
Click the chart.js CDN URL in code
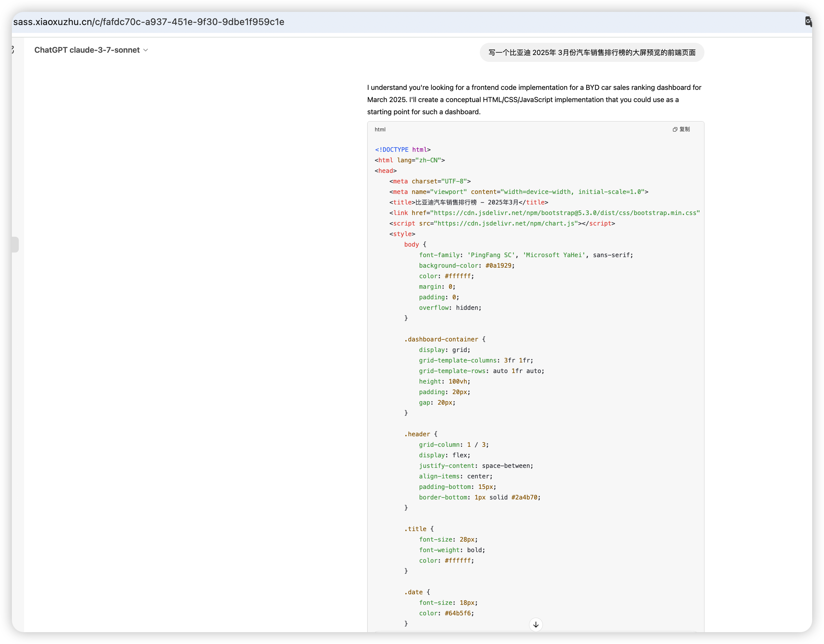click(x=506, y=223)
